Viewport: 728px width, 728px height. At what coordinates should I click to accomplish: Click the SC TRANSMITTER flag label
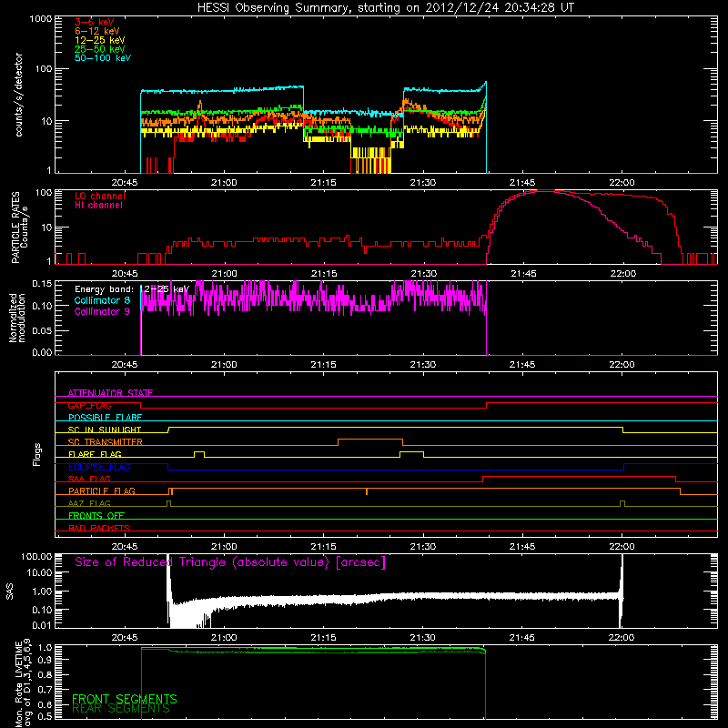click(x=106, y=442)
